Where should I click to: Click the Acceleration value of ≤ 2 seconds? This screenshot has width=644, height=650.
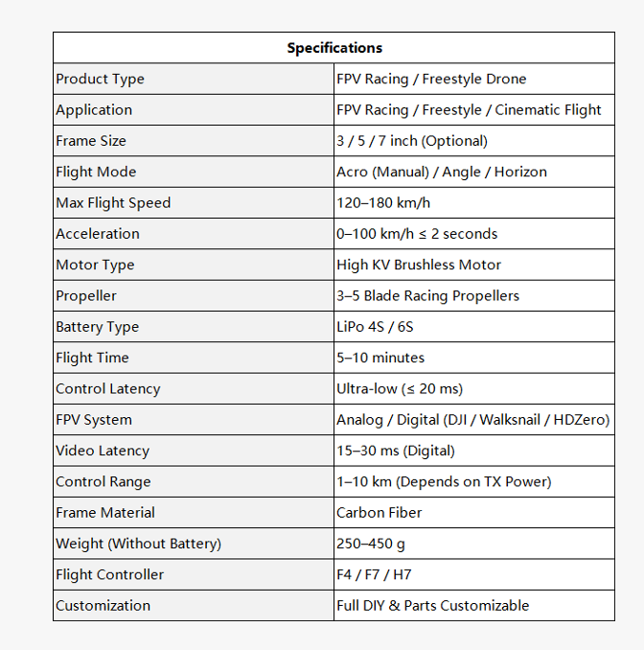pos(417,234)
